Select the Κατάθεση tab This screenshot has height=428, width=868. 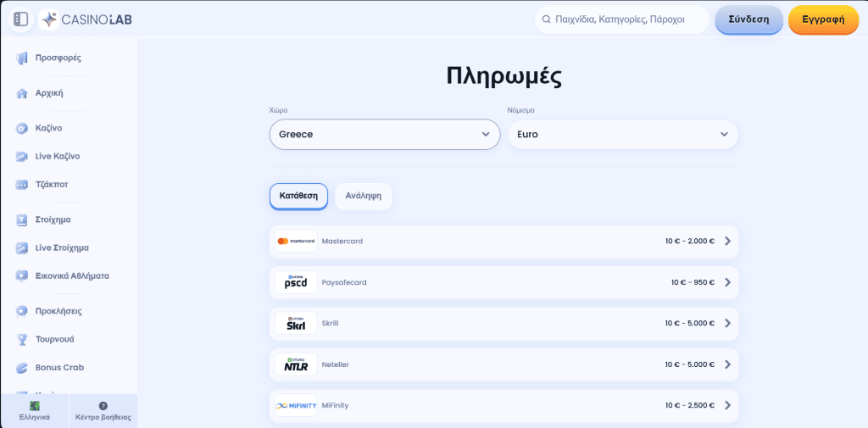(298, 196)
